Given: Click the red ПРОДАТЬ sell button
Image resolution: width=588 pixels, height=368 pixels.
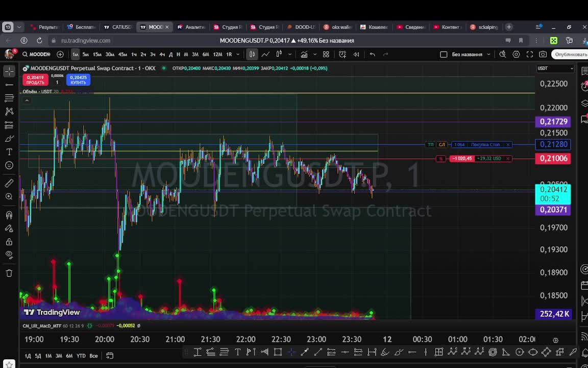Looking at the screenshot, I should click(x=35, y=80).
